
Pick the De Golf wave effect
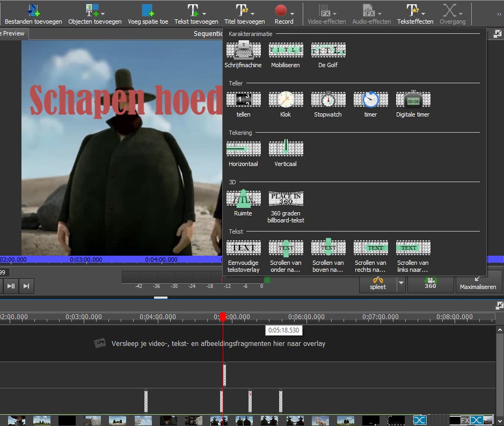coord(328,55)
